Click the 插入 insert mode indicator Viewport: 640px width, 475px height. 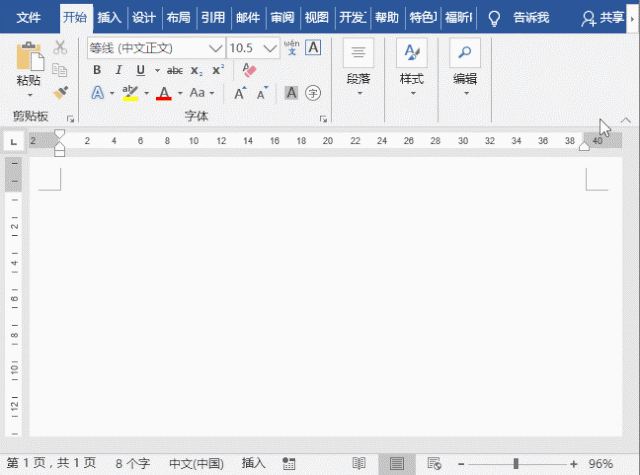click(253, 463)
